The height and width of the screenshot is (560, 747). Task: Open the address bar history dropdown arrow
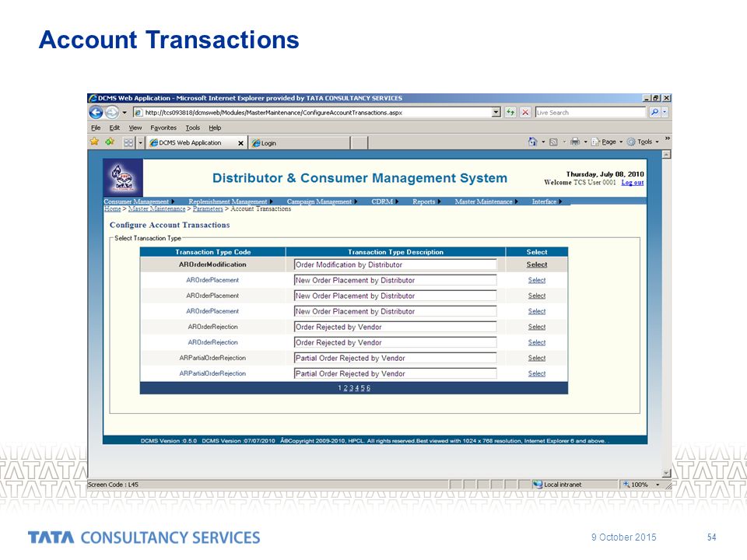coord(496,113)
